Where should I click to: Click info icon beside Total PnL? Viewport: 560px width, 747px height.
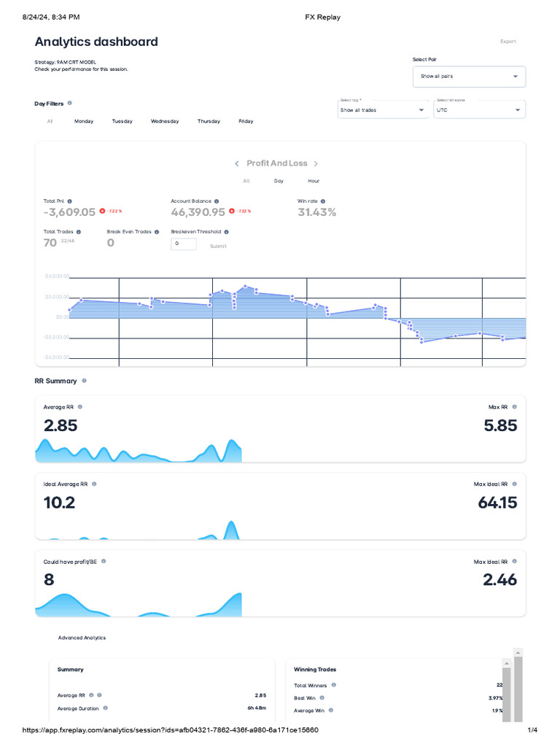pyautogui.click(x=69, y=201)
